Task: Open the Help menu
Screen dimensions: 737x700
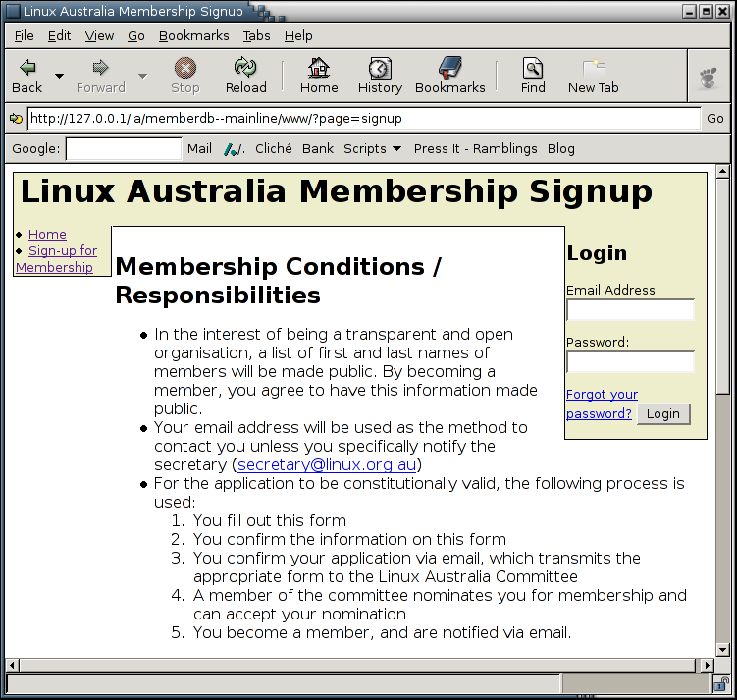Action: (298, 35)
